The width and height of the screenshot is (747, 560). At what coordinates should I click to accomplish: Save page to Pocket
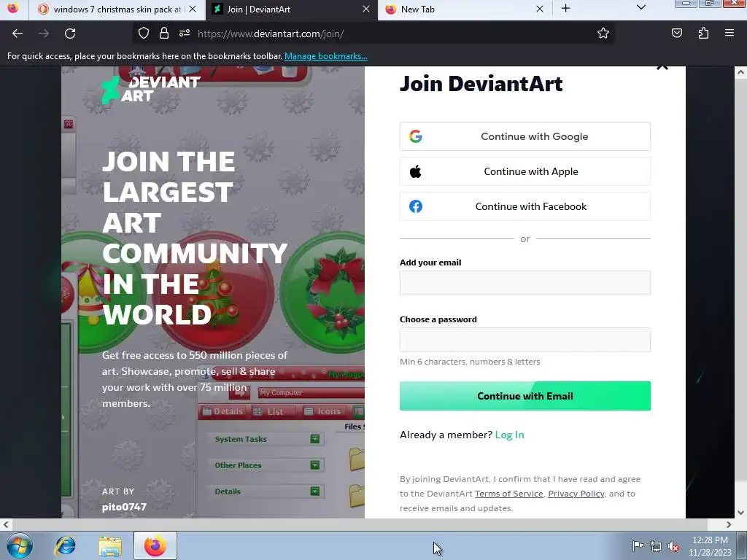click(x=676, y=34)
